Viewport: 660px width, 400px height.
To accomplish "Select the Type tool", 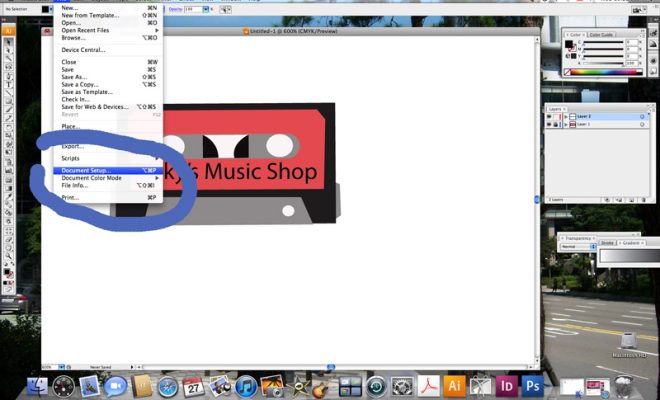I will (8, 85).
